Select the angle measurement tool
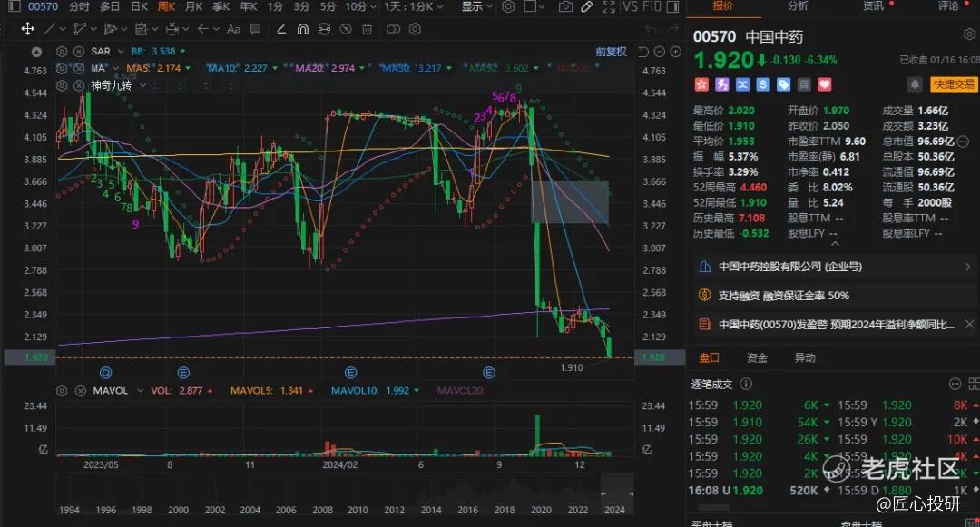Image resolution: width=980 pixels, height=527 pixels. point(281,29)
